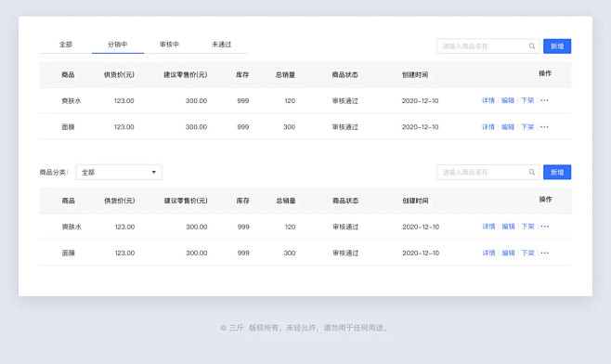The image size is (611, 364).
Task: Open more options for 爽肤水 in lower table
Action: (x=545, y=226)
